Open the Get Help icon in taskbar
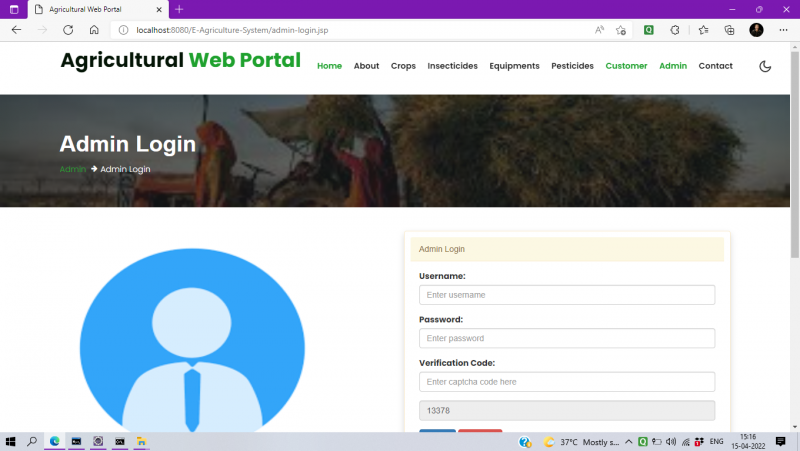800x451 pixels. coord(525,442)
